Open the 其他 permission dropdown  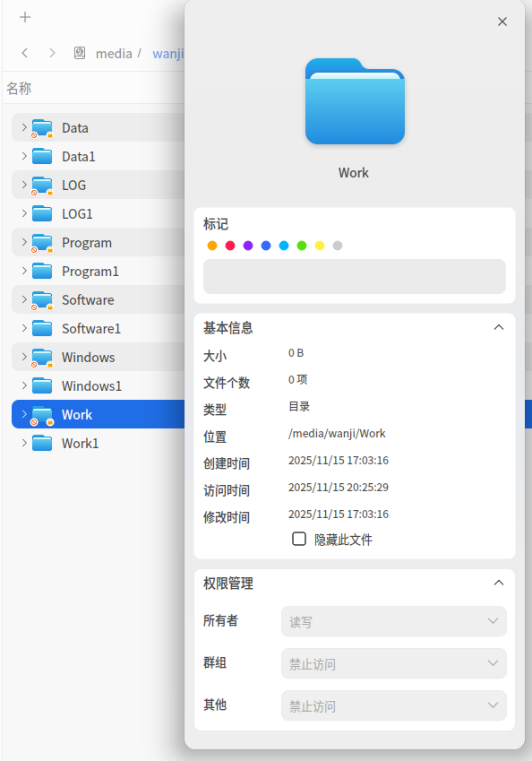click(394, 705)
